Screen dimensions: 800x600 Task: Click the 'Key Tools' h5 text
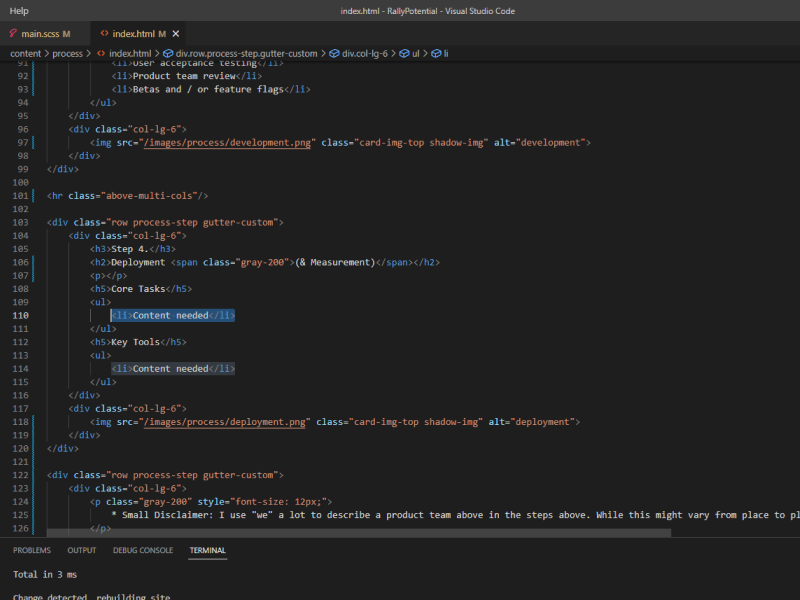[135, 342]
